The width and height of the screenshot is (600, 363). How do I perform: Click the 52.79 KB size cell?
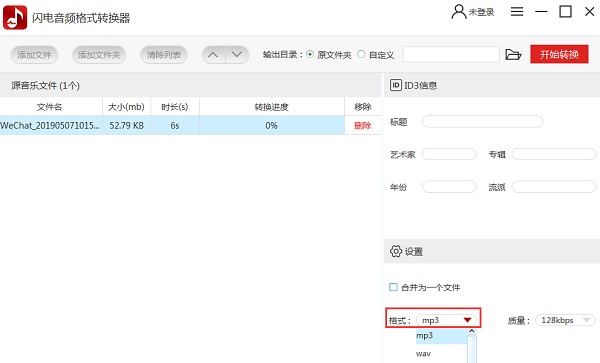point(126,125)
